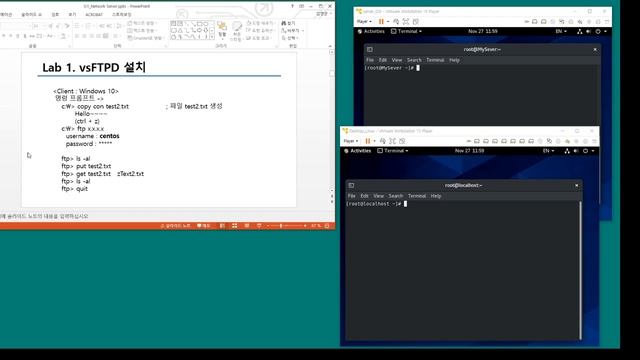
Task: Click 'username : centos' line on slide
Action: (x=93, y=136)
